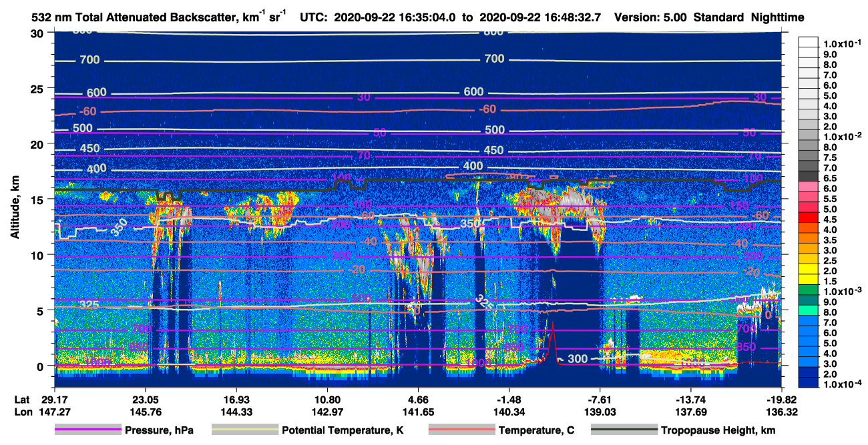The height and width of the screenshot is (445, 868).
Task: Click the longitude value 137.69
Action: click(x=691, y=412)
